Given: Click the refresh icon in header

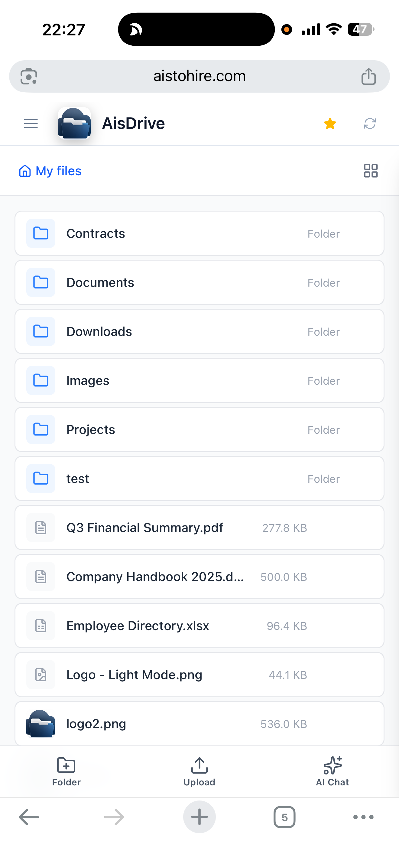Looking at the screenshot, I should [x=370, y=124].
